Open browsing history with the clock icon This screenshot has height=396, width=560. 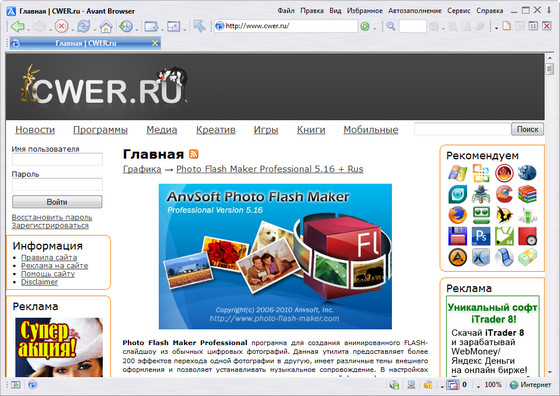click(126, 26)
